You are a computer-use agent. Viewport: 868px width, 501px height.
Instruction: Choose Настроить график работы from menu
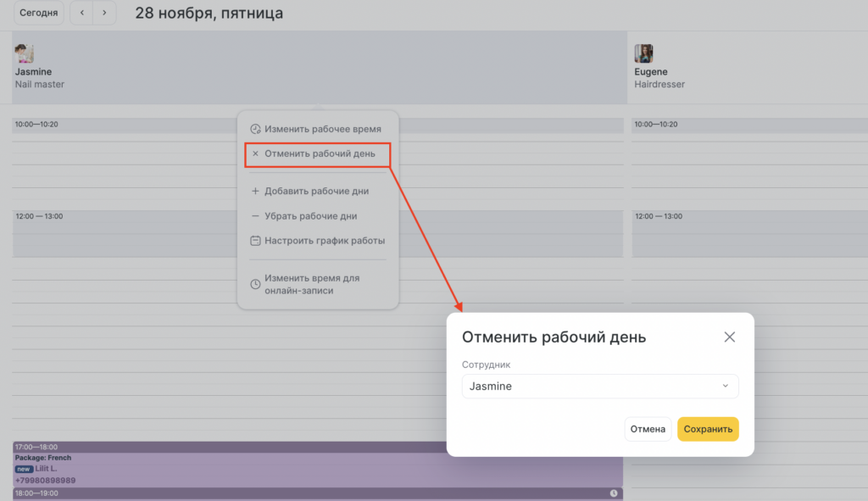(325, 241)
